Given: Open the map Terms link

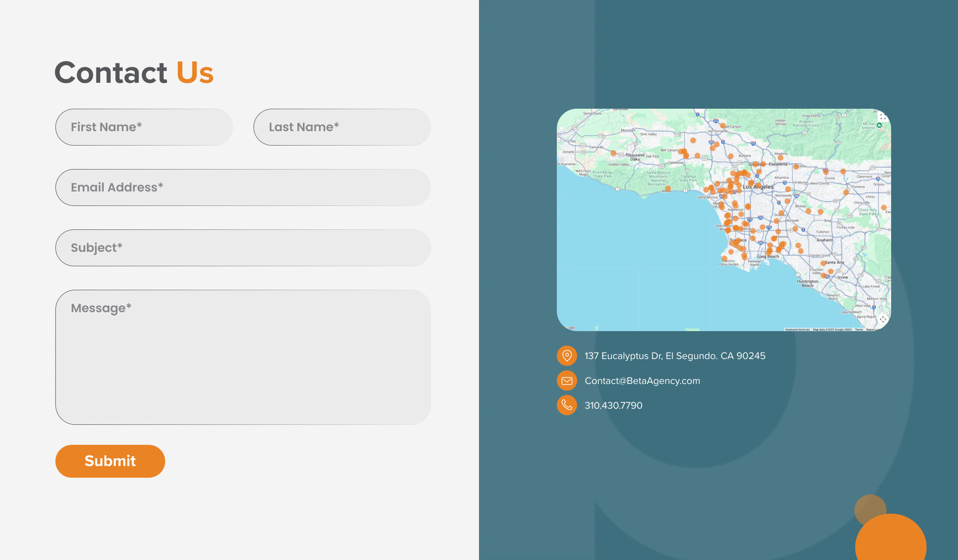Looking at the screenshot, I should click(859, 330).
